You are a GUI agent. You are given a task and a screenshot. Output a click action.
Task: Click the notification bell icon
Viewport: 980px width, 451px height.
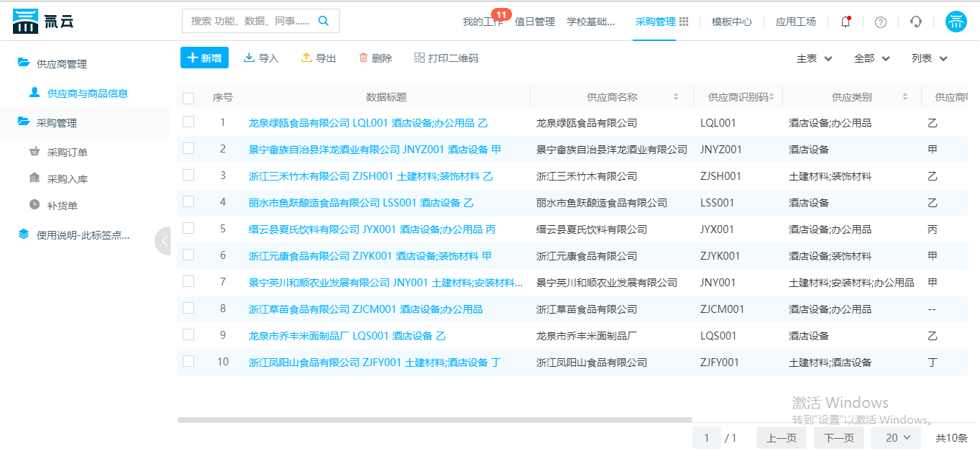point(846,22)
